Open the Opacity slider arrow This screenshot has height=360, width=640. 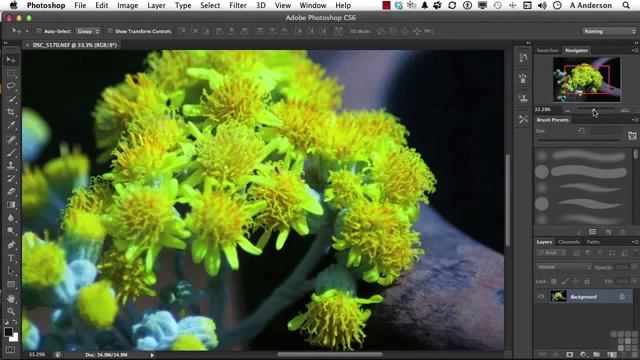pos(633,267)
